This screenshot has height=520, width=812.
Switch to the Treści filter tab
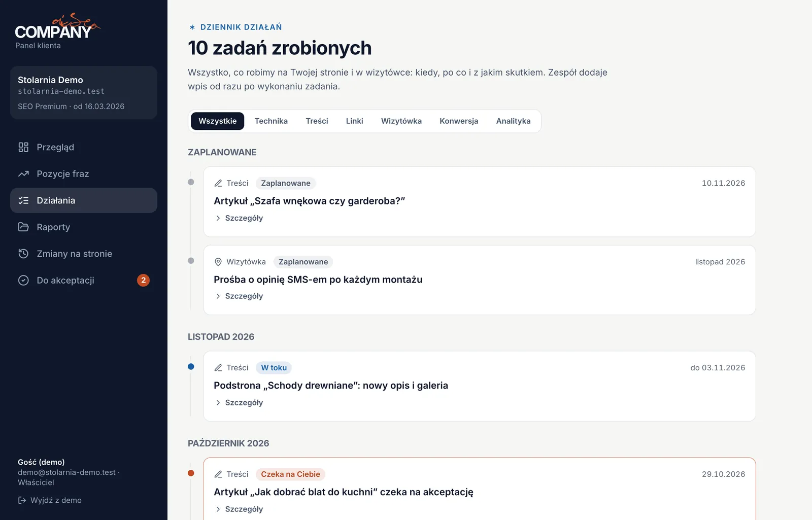pyautogui.click(x=317, y=121)
